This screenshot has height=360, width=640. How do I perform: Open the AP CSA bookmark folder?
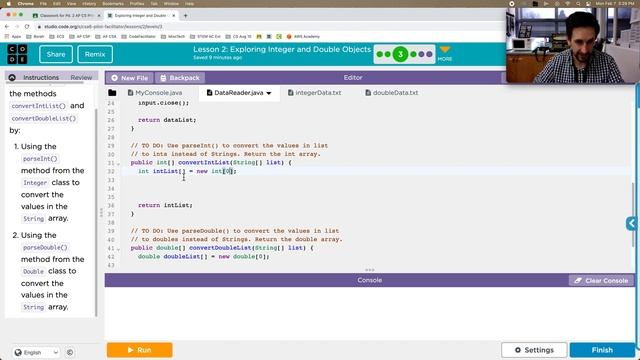106,36
